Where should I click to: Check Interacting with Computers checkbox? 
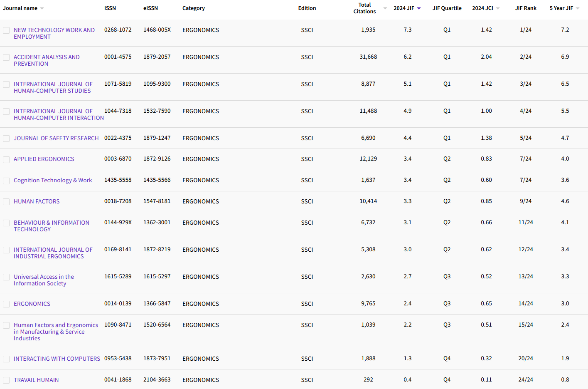(6, 359)
